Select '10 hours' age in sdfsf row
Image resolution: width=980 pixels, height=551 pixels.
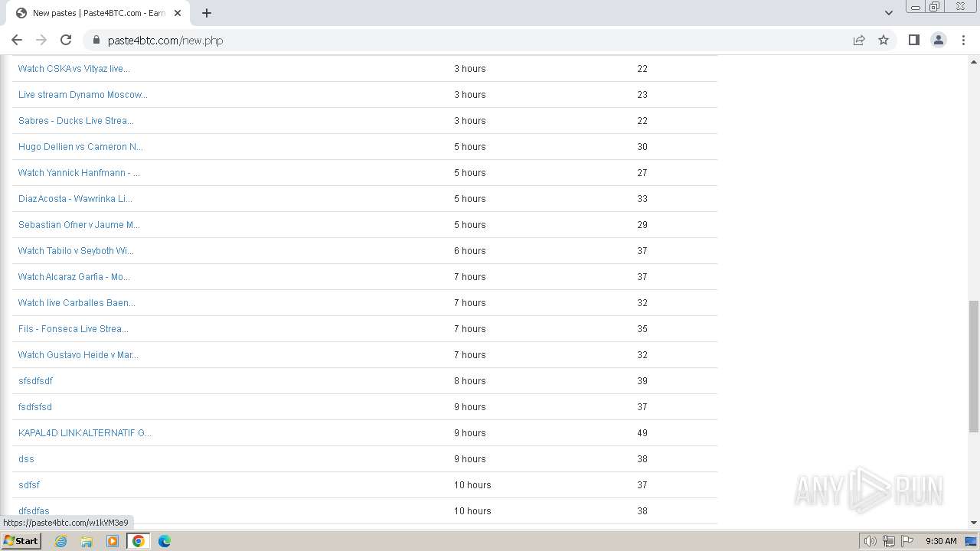pos(472,485)
